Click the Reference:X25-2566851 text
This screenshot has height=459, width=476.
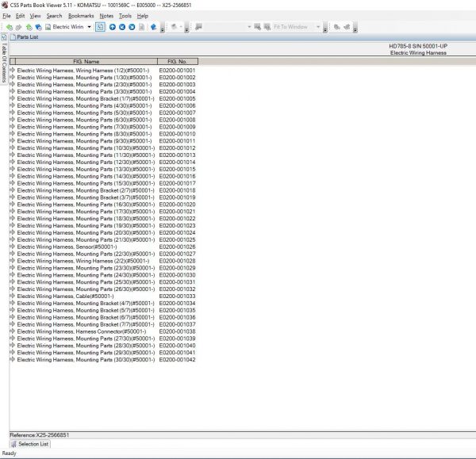point(40,435)
